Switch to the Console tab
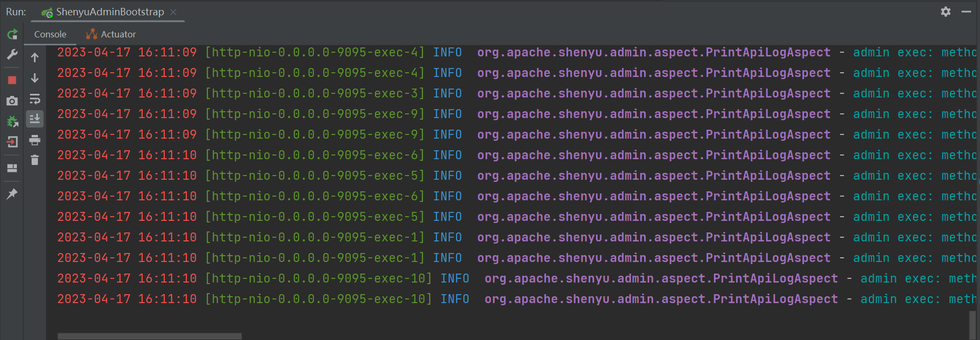Screen dimensions: 980x340 pos(50,34)
